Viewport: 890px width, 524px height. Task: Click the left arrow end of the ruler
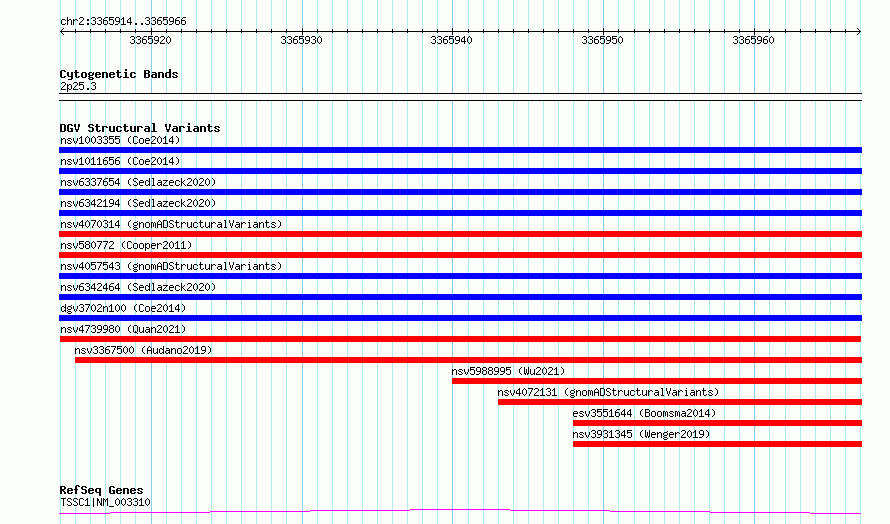[62, 31]
